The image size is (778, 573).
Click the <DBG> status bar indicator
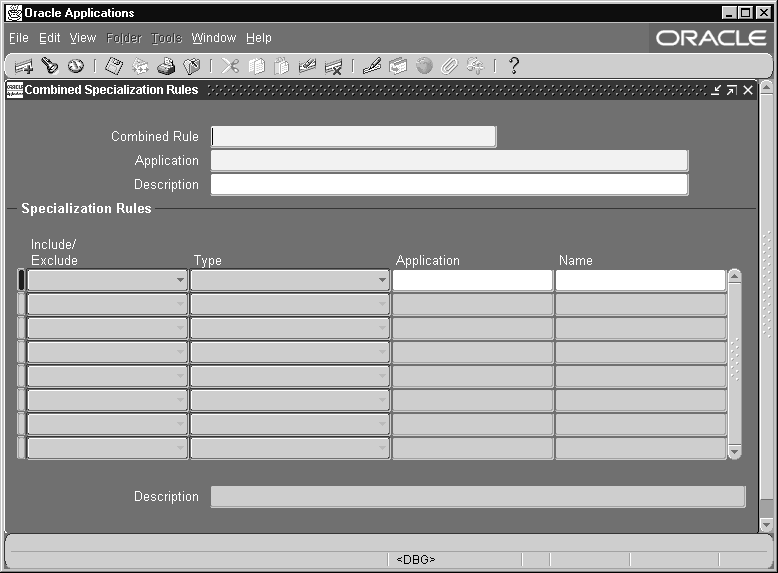416,560
